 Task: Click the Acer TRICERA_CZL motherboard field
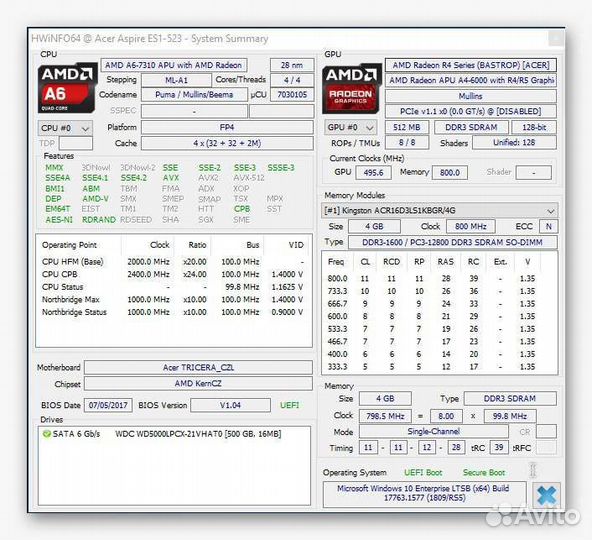tap(198, 367)
